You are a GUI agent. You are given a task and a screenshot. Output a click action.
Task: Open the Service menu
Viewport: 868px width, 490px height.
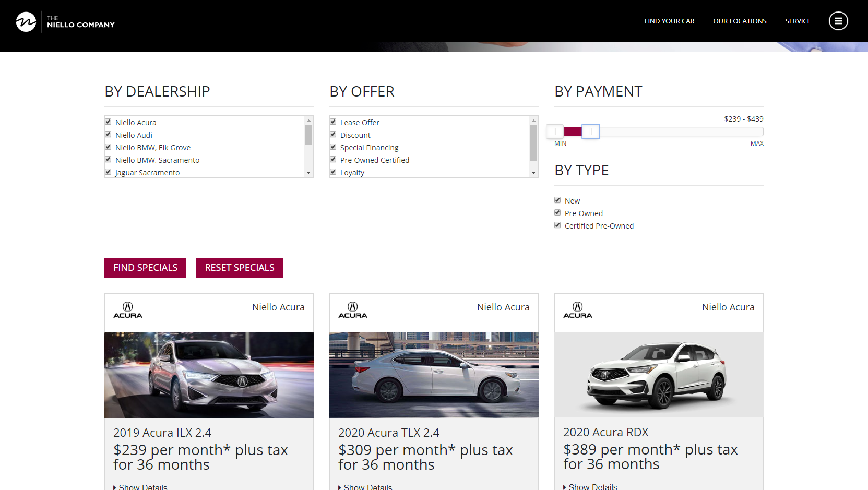point(798,21)
